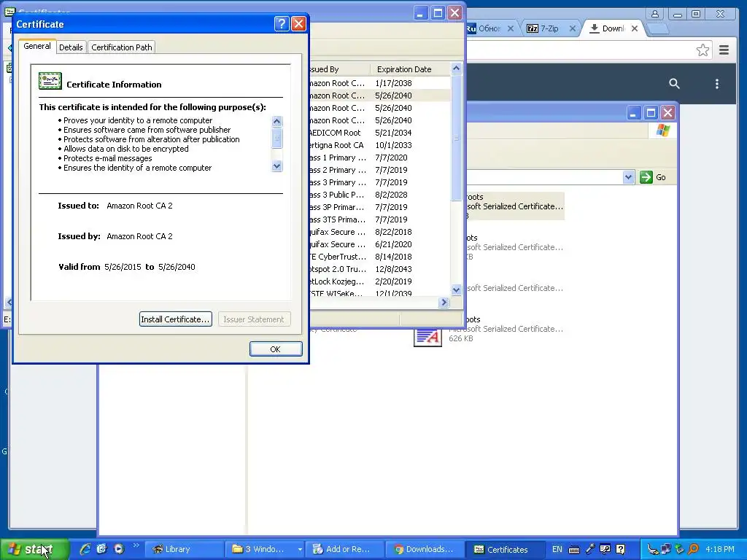This screenshot has width=747, height=560.
Task: Select the Downloads browser tab
Action: pos(613,28)
